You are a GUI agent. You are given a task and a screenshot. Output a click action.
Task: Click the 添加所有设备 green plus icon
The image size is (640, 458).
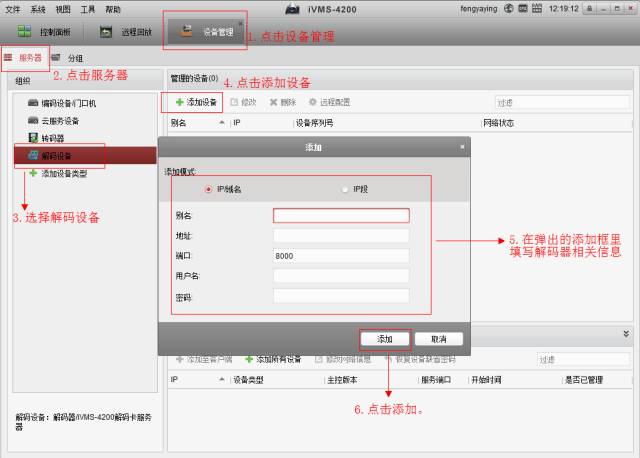point(249,359)
